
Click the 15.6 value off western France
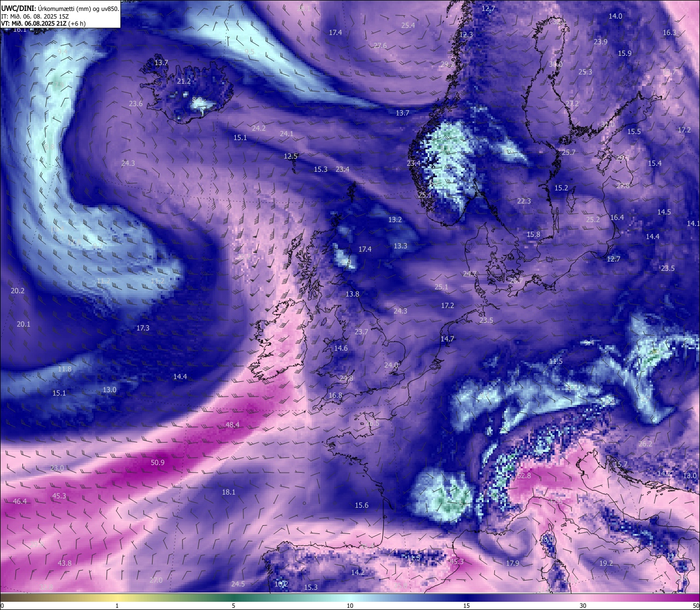coord(361,505)
